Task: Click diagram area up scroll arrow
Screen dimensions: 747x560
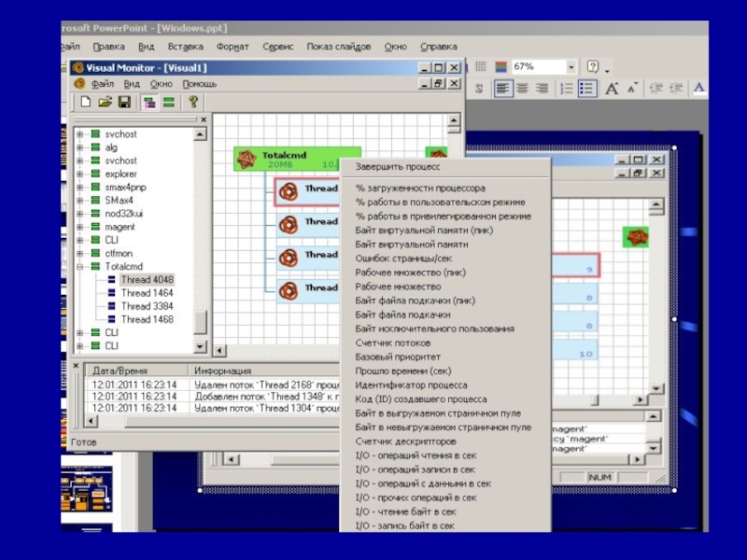Action: click(x=454, y=120)
